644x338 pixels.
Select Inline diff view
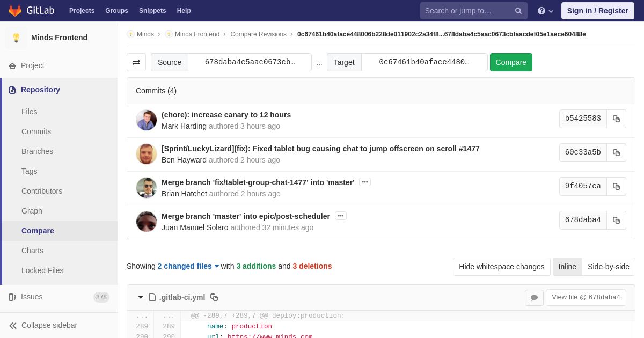point(567,267)
